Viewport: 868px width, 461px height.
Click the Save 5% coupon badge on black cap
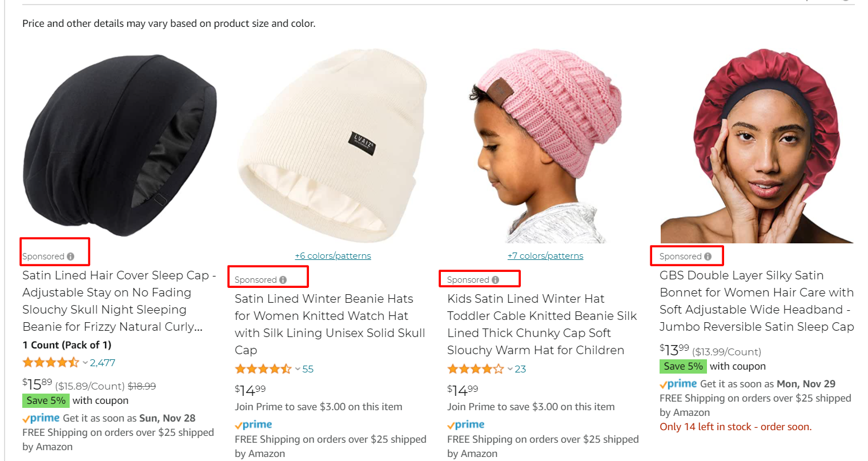click(x=46, y=400)
